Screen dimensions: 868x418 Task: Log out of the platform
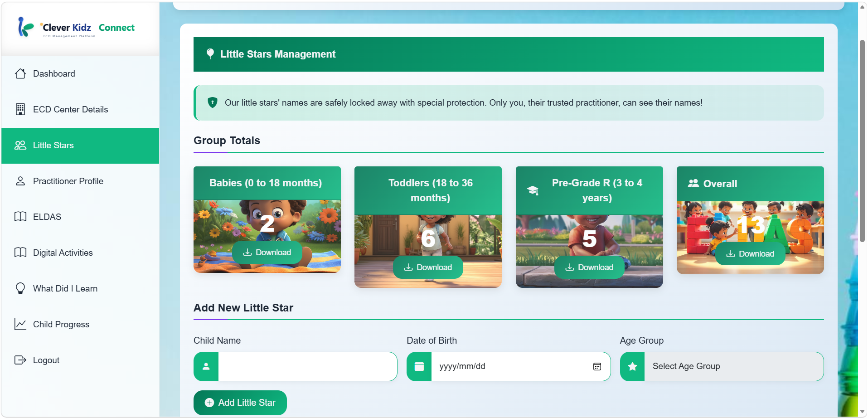80,360
